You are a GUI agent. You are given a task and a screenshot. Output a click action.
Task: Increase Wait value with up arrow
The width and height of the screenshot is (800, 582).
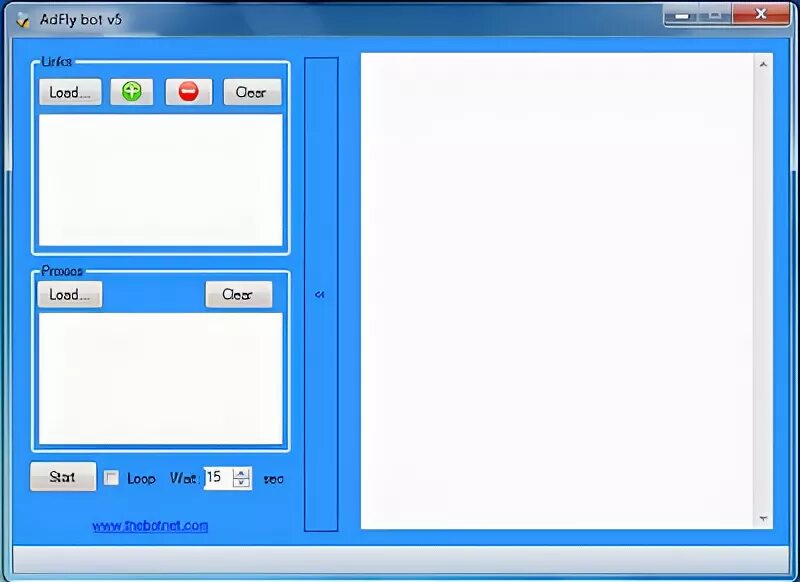click(x=241, y=473)
